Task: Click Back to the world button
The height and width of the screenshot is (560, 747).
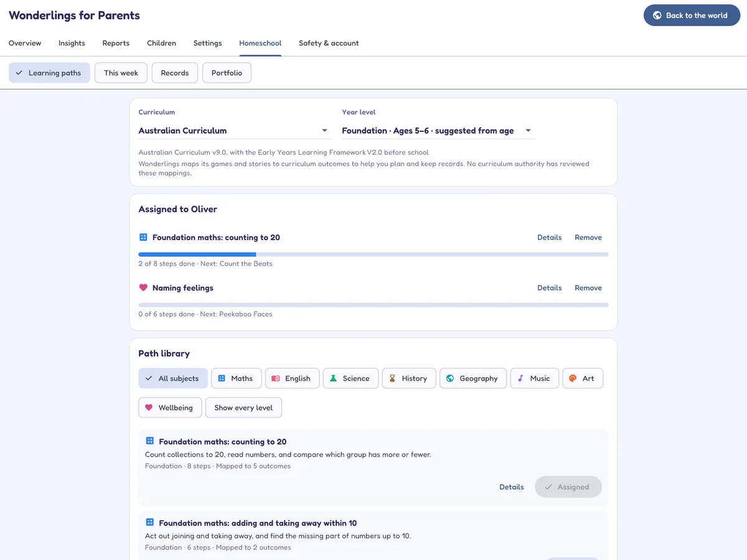Action: coord(692,16)
